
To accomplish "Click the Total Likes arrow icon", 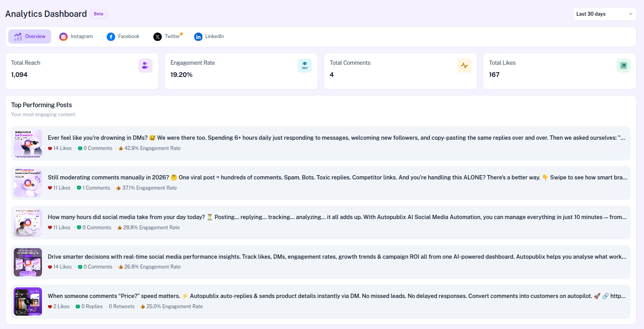I will (624, 66).
